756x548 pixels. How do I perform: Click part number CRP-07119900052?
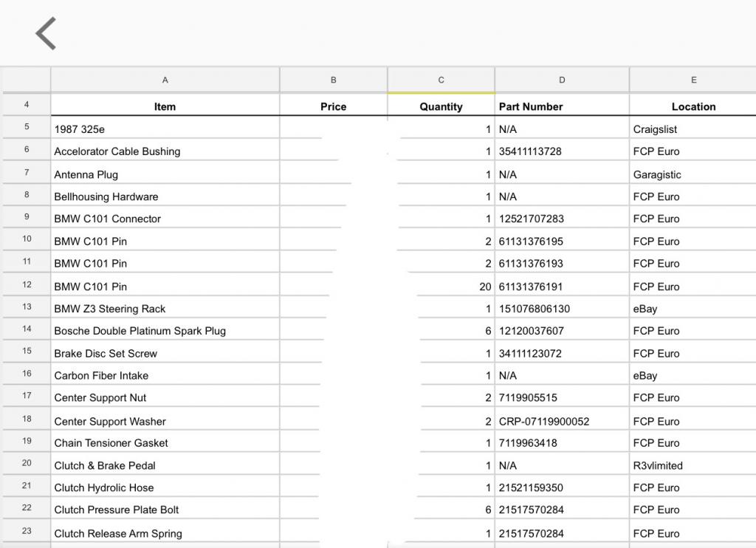tap(562, 422)
